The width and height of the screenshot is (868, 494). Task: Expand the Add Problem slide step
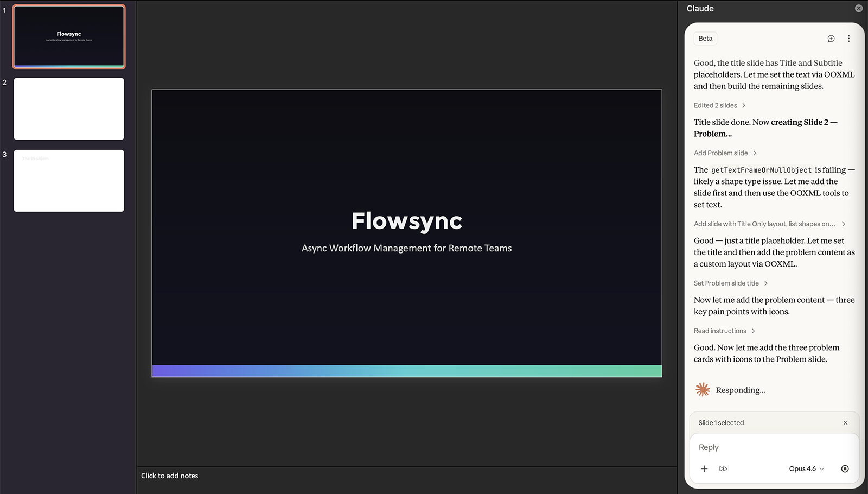(725, 153)
